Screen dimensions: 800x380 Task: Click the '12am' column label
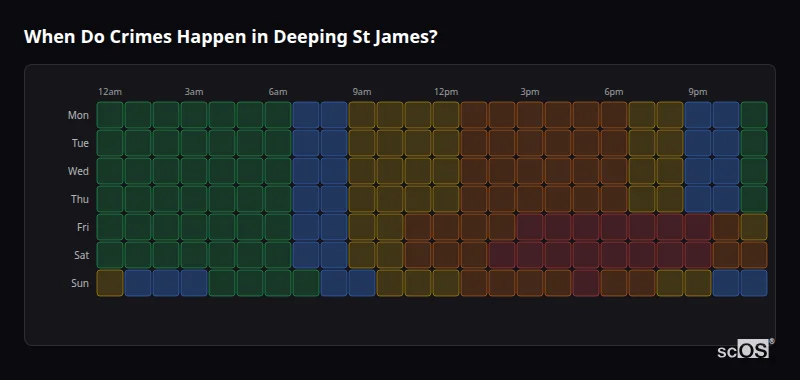tap(110, 92)
